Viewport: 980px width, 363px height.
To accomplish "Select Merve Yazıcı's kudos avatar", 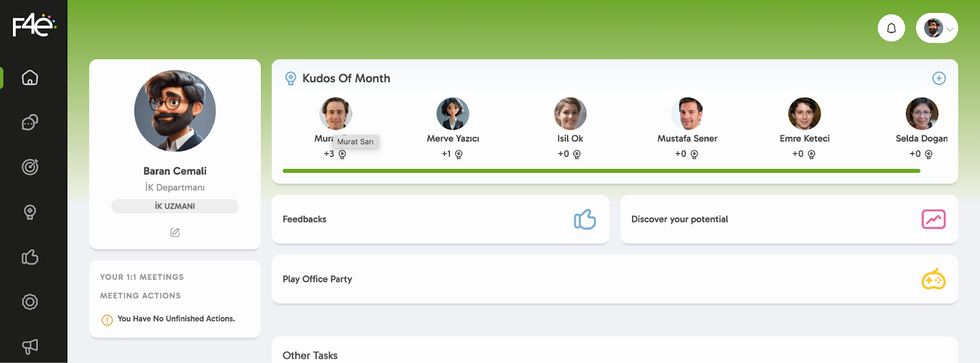I will coord(453,114).
